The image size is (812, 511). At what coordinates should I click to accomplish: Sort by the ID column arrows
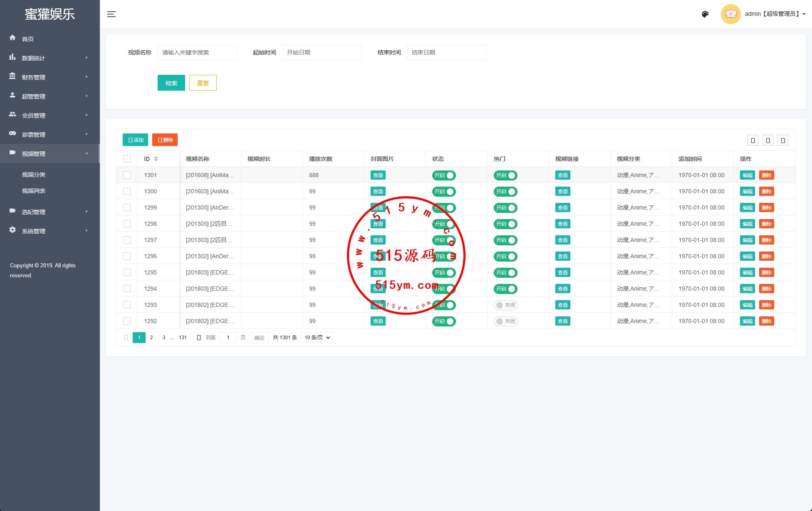point(156,159)
